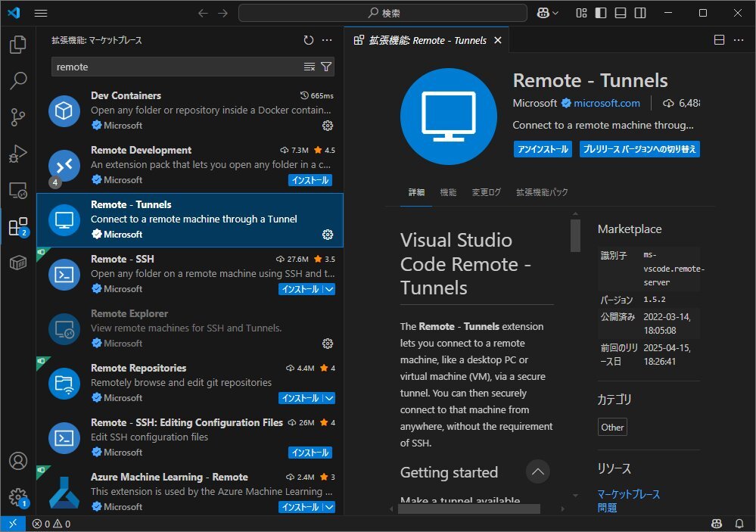The image size is (756, 532).
Task: Open the Containers view in activity bar
Action: tap(18, 263)
